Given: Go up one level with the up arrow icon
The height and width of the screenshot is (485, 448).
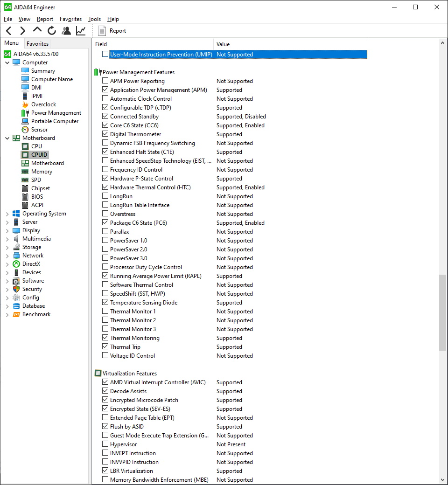Looking at the screenshot, I should tap(37, 30).
